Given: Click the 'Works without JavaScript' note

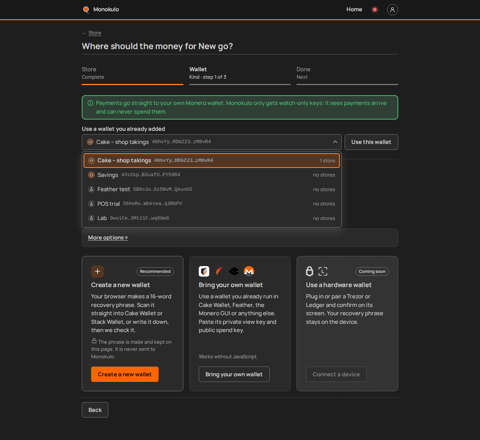Looking at the screenshot, I should (x=228, y=357).
